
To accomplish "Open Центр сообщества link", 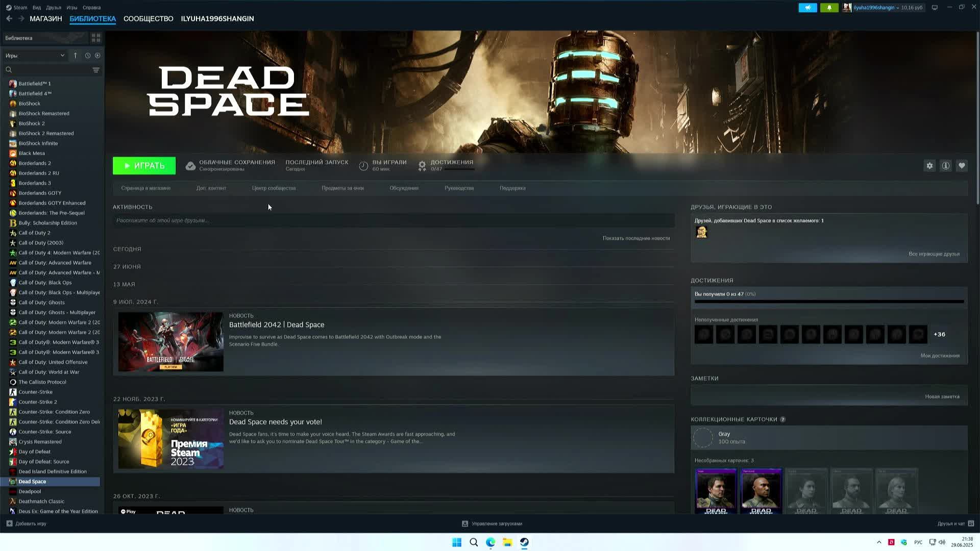I will [x=274, y=188].
